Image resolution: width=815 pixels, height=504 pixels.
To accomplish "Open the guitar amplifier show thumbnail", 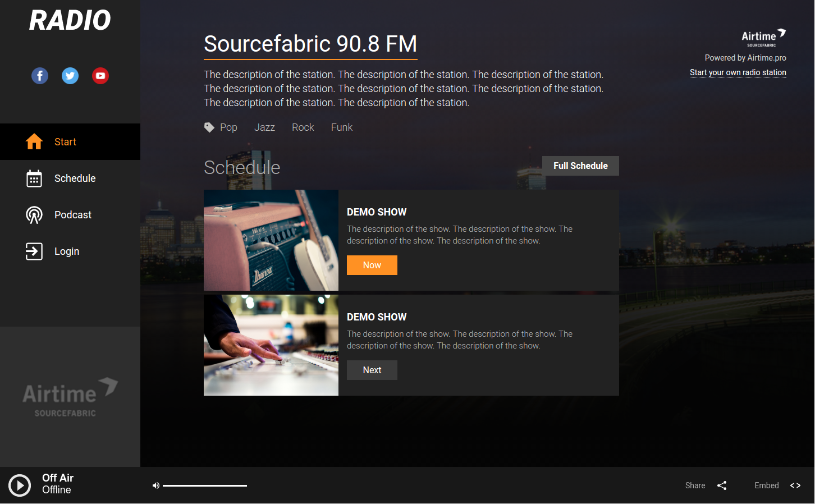I will pyautogui.click(x=271, y=240).
